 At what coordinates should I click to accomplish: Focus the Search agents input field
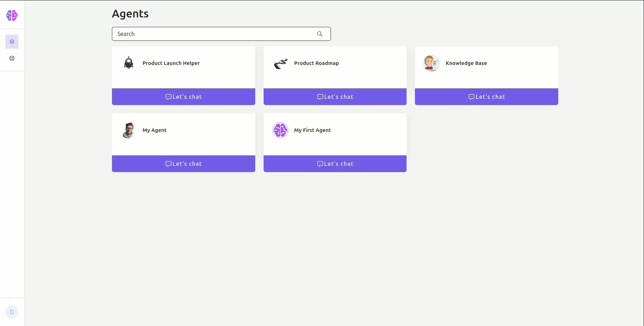[x=221, y=34]
